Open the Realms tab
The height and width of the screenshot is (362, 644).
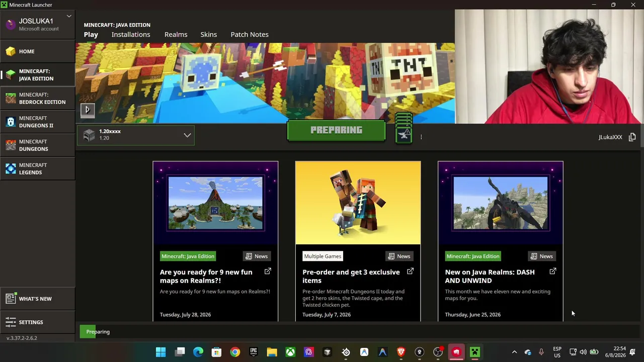tap(176, 35)
